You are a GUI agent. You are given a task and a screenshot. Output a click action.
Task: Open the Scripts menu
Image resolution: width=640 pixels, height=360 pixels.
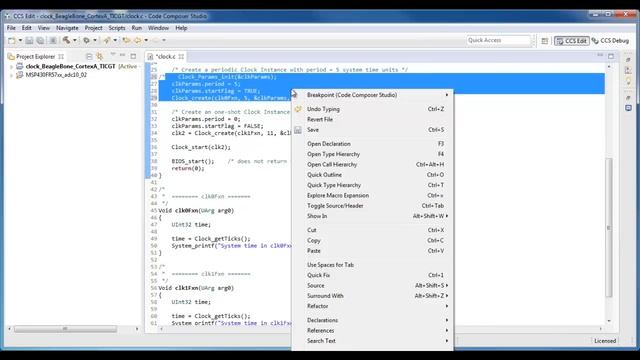(117, 28)
